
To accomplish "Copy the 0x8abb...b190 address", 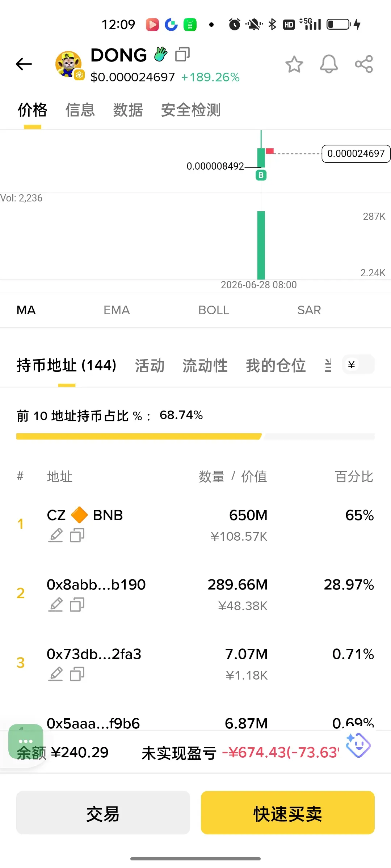I will tap(77, 604).
